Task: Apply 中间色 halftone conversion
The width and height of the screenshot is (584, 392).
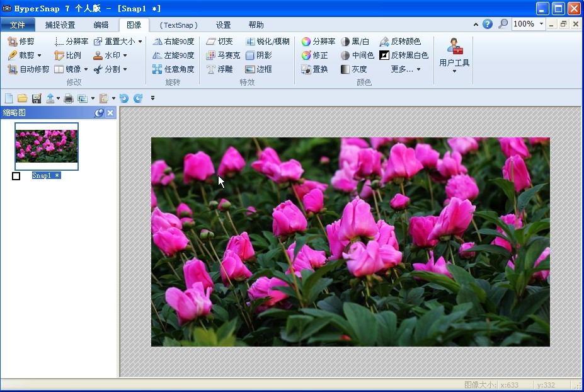Action: click(358, 55)
